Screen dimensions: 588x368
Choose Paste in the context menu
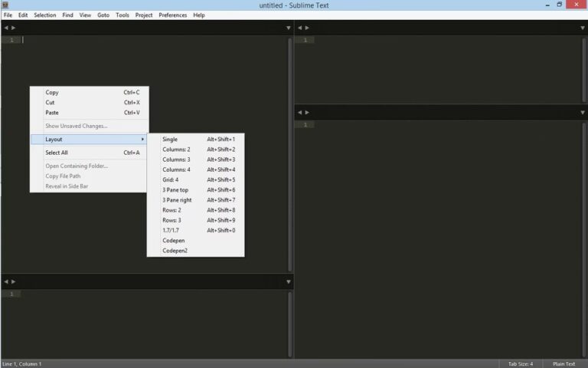click(90, 113)
